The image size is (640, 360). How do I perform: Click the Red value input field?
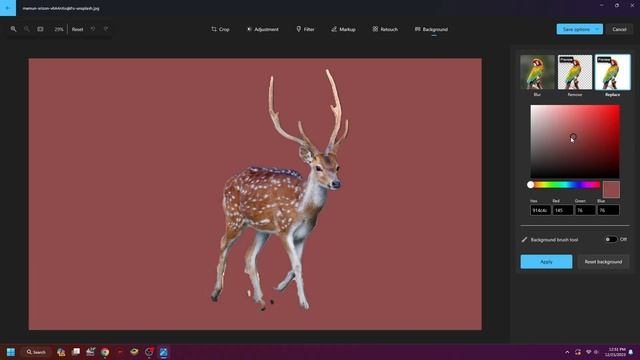[563, 210]
